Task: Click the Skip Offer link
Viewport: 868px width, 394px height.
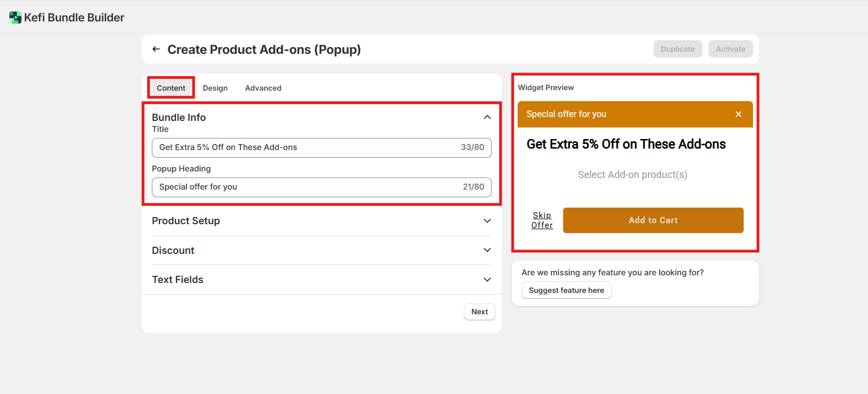Action: pos(542,220)
